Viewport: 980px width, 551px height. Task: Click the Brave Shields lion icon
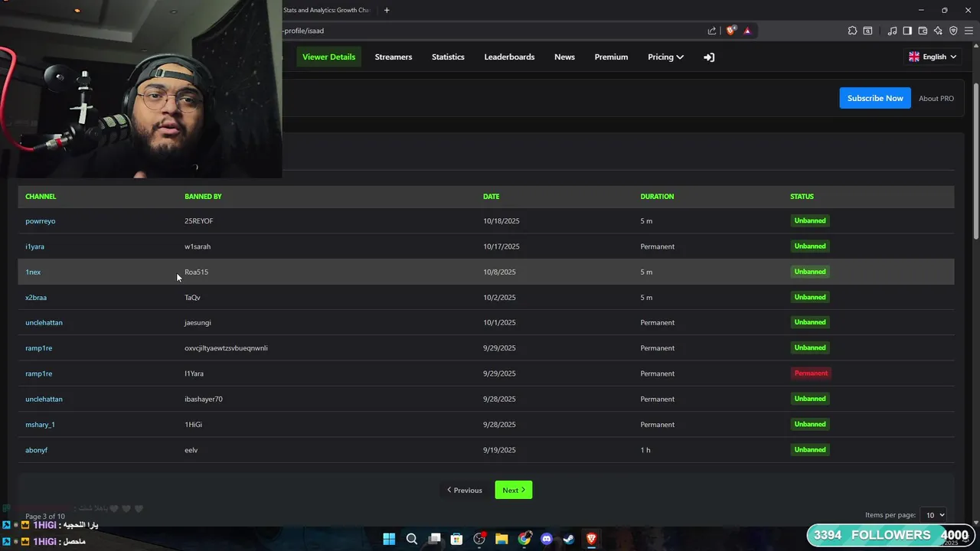click(731, 31)
